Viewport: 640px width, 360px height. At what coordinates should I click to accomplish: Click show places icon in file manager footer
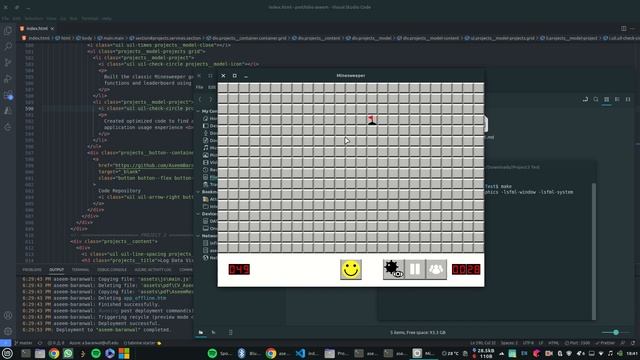click(x=201, y=333)
